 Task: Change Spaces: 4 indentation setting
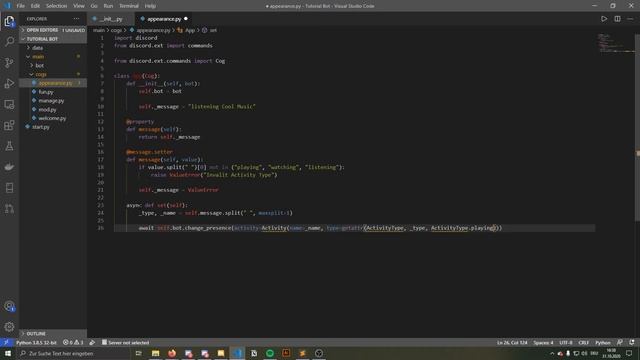543,342
